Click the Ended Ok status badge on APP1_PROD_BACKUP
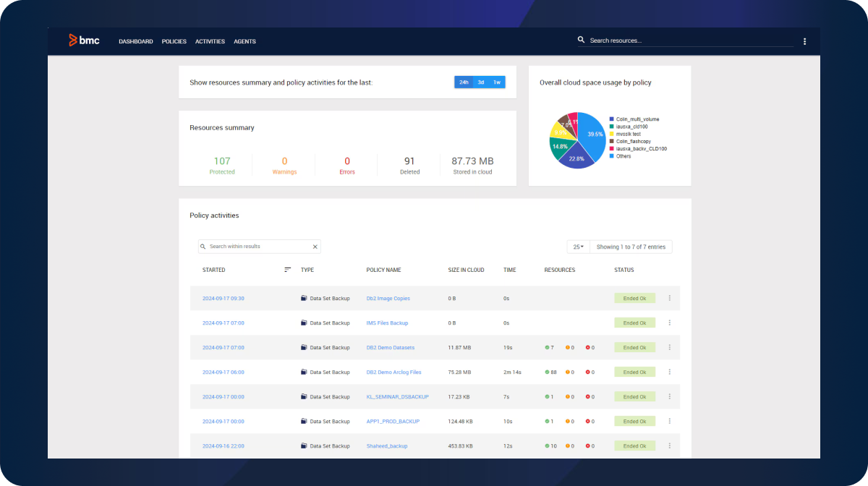 pyautogui.click(x=634, y=421)
